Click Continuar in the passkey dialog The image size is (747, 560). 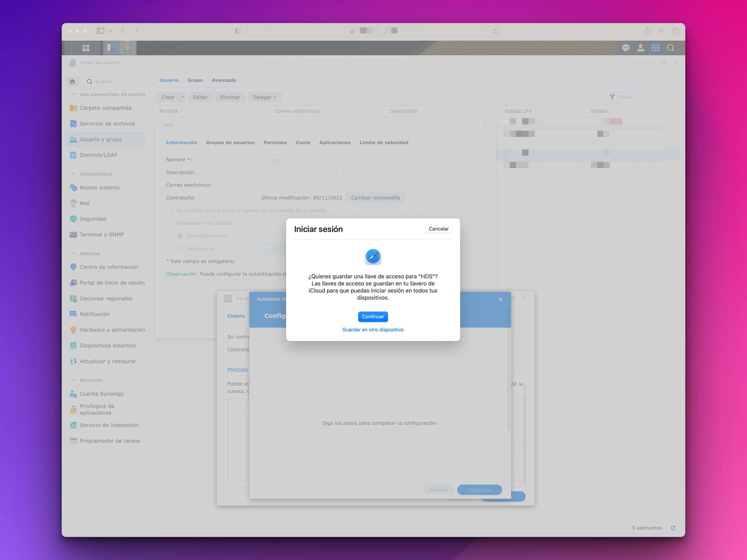tap(373, 316)
